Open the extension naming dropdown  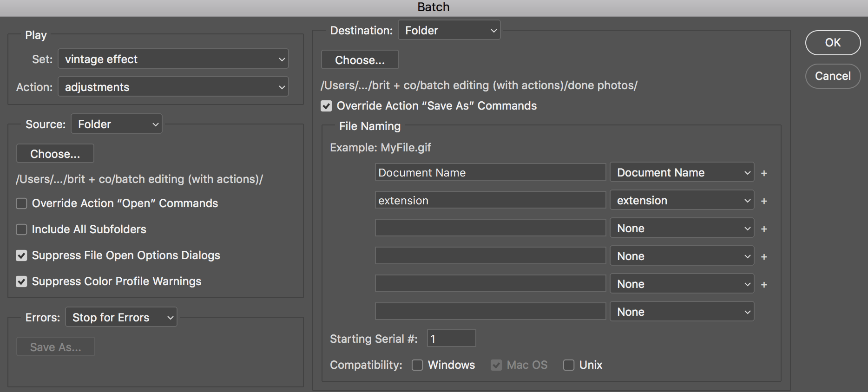[x=682, y=200]
